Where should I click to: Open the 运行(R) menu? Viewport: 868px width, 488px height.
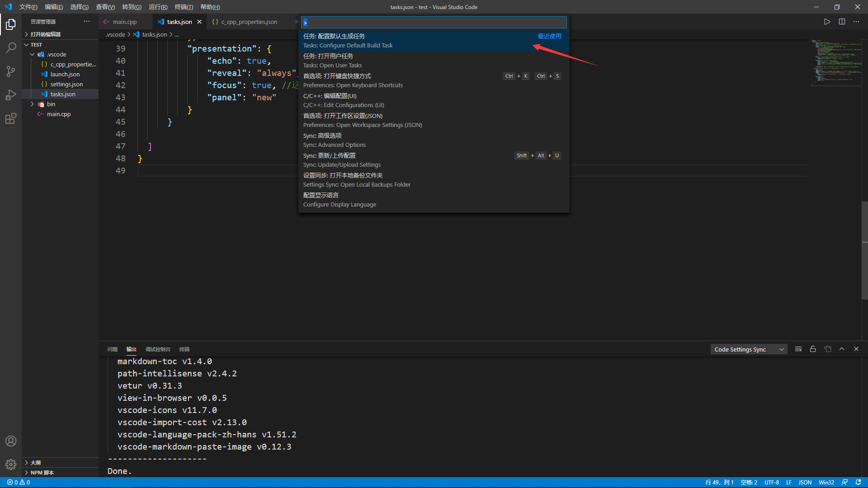pos(158,7)
